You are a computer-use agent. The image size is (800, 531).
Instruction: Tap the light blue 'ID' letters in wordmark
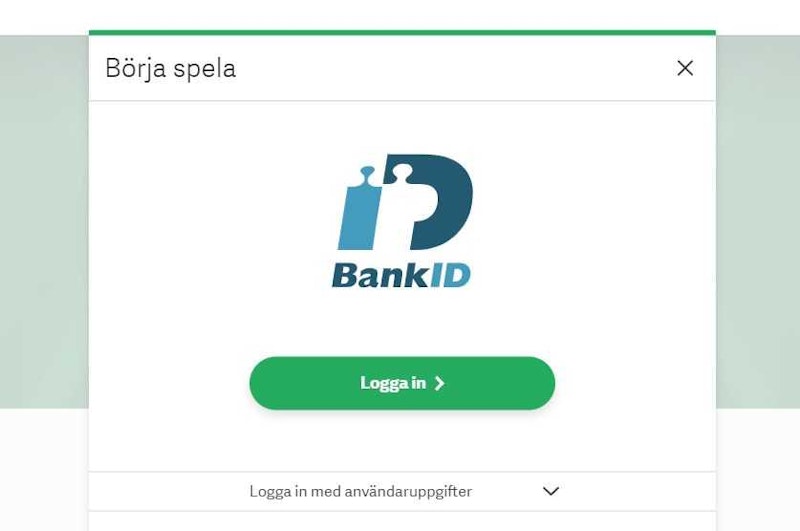[451, 275]
